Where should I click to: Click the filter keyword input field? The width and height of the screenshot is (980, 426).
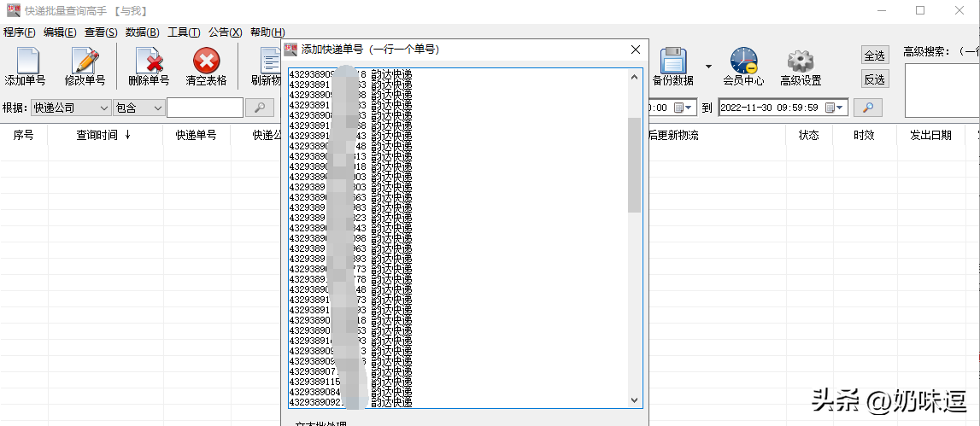pyautogui.click(x=205, y=108)
